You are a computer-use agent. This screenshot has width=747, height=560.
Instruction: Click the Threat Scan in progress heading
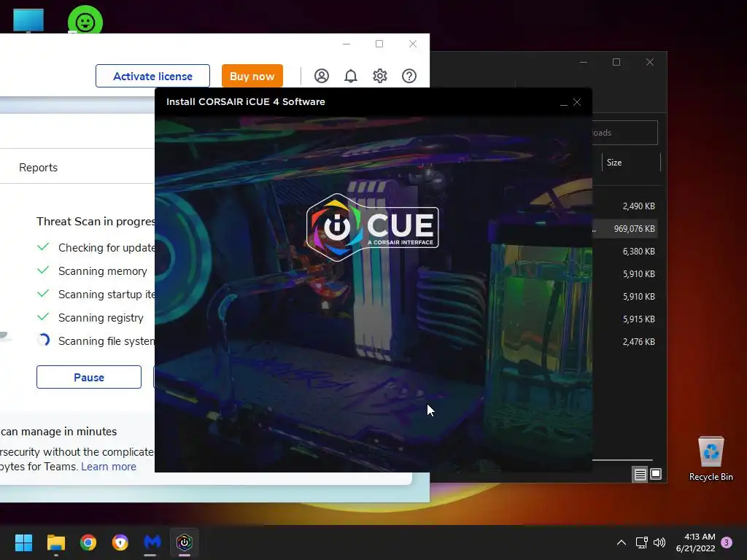pyautogui.click(x=96, y=222)
